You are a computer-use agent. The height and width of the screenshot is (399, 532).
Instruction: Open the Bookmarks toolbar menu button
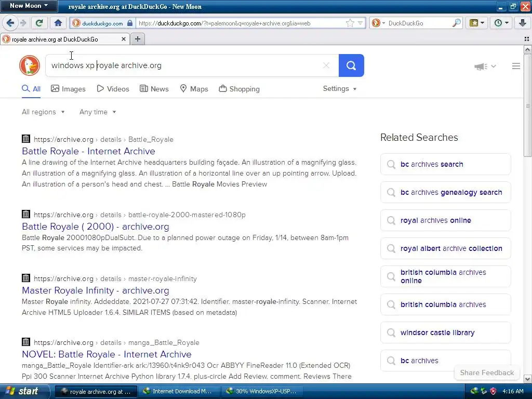(477, 23)
